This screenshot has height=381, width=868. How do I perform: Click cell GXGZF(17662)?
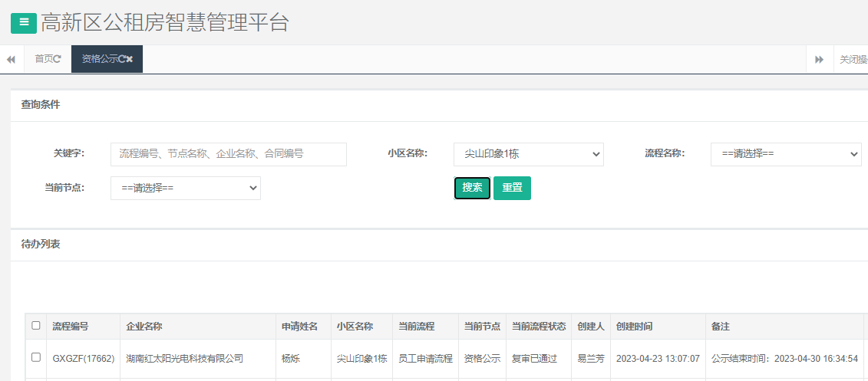pos(84,358)
